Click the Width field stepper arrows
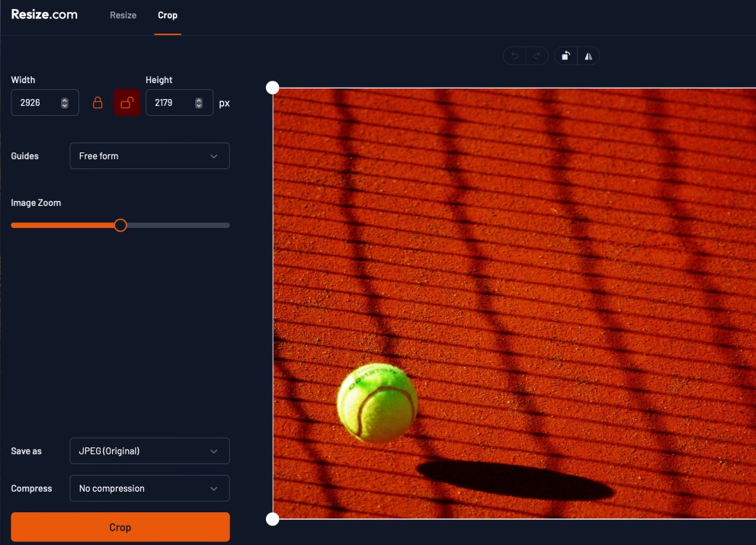756x545 pixels. pyautogui.click(x=65, y=103)
